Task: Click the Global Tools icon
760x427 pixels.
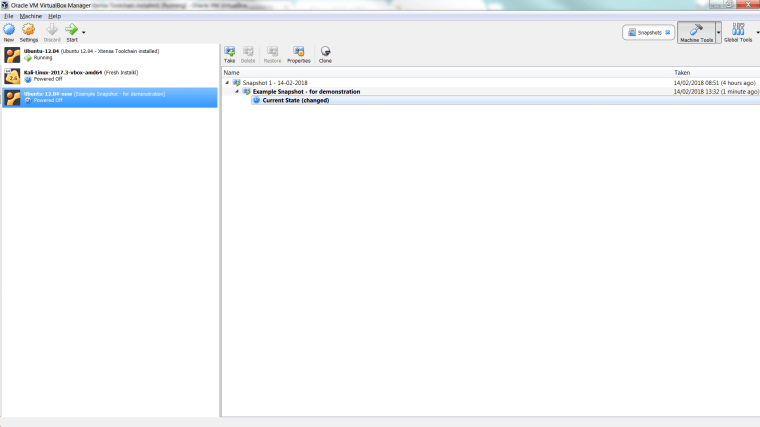Action: 738,30
